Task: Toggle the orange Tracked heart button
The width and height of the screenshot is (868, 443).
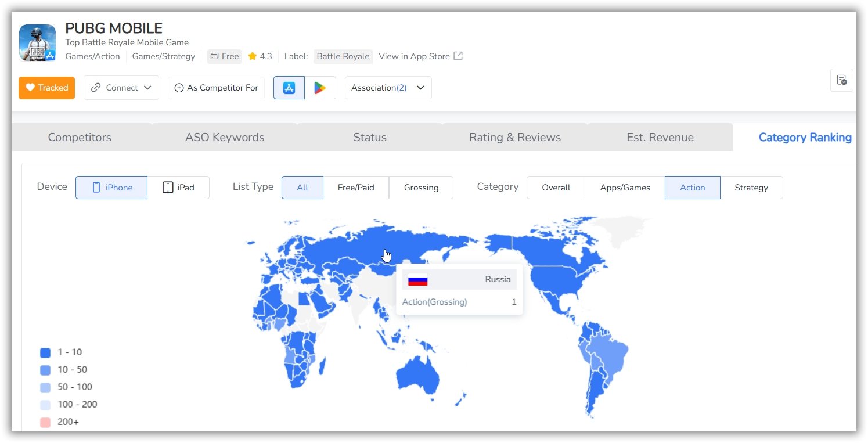Action: (x=46, y=88)
